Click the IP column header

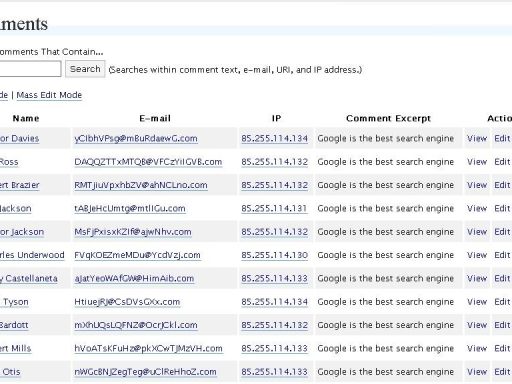pos(276,118)
